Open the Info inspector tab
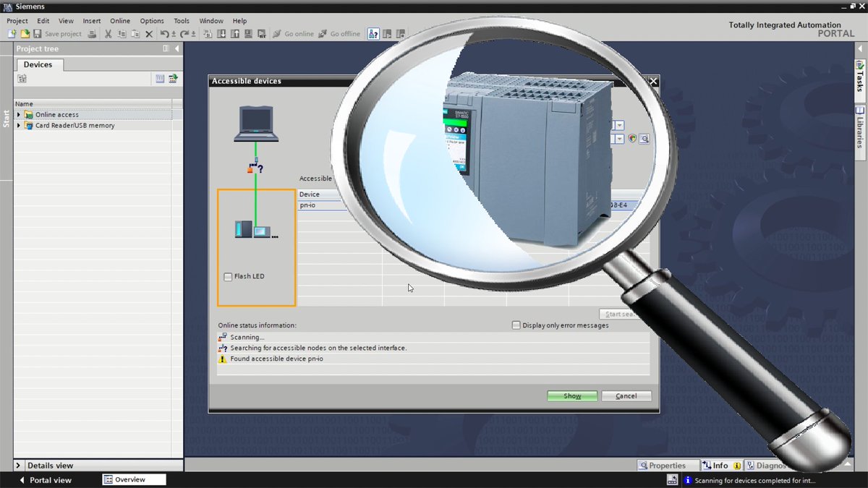This screenshot has width=868, height=488. pos(720,466)
